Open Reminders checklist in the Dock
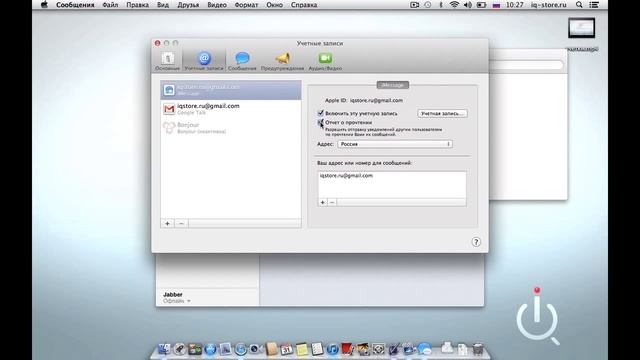The image size is (640, 360). tap(317, 349)
